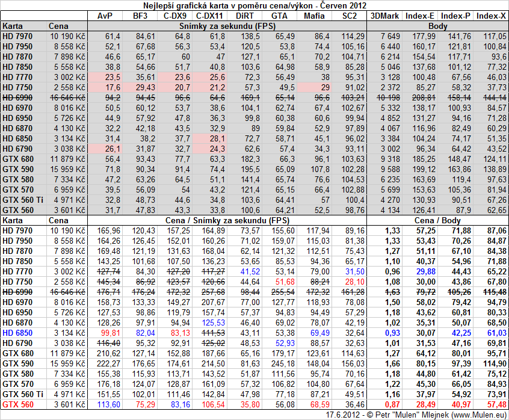
Task: Click the GTX 590 ratio 245,18
Action: (x=283, y=364)
